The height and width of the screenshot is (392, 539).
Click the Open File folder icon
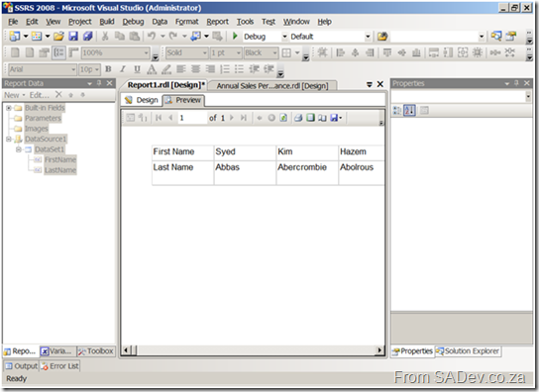[58, 36]
